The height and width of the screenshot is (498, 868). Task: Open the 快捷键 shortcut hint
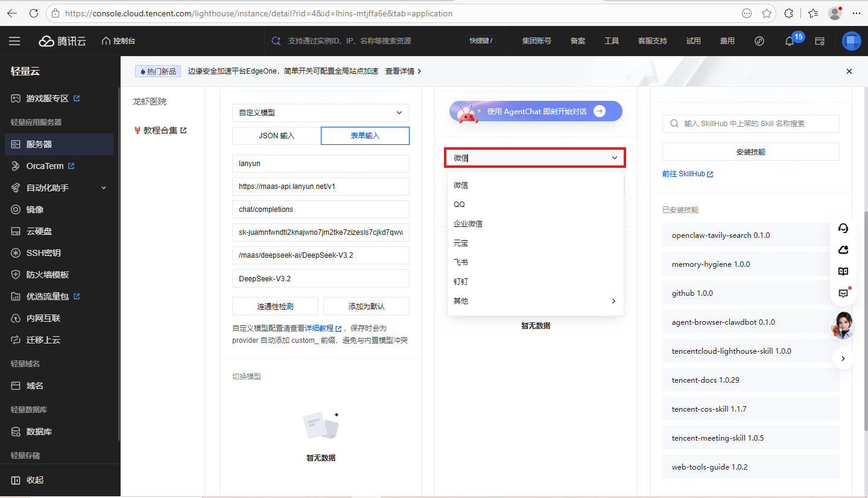pyautogui.click(x=481, y=41)
